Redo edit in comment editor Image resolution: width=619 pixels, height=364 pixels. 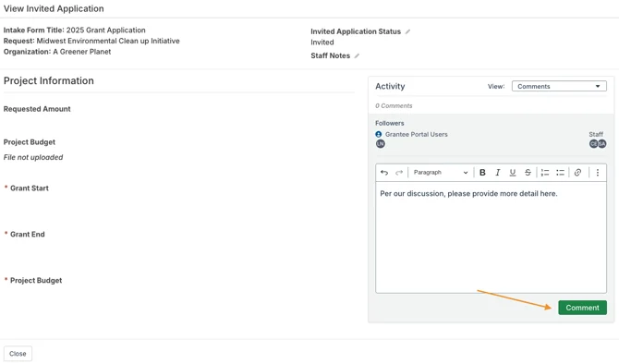[x=399, y=173]
